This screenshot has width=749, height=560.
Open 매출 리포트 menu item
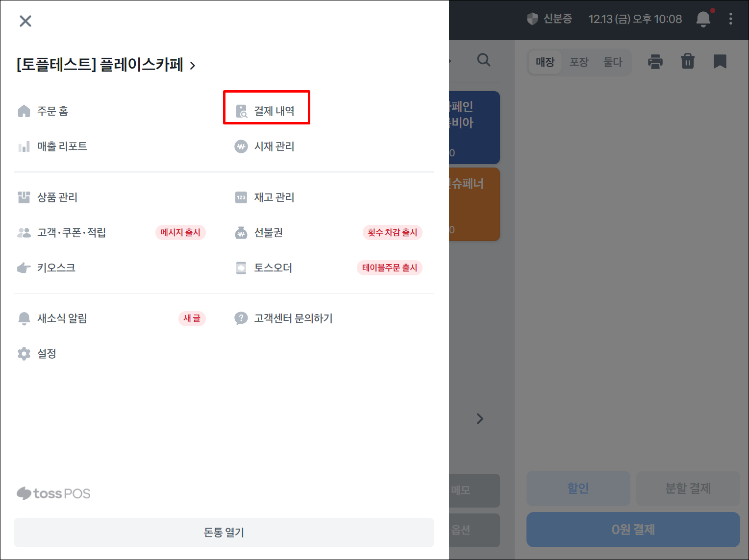pos(62,146)
